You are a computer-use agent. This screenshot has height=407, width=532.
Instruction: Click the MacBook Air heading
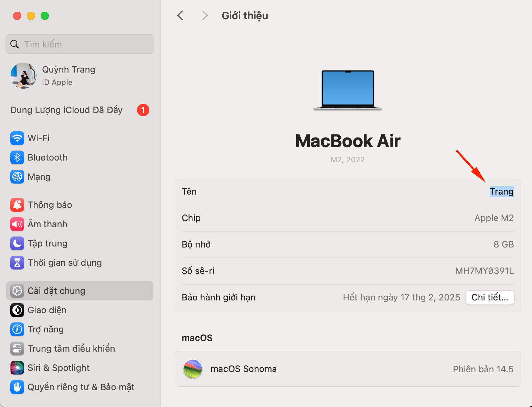point(348,141)
